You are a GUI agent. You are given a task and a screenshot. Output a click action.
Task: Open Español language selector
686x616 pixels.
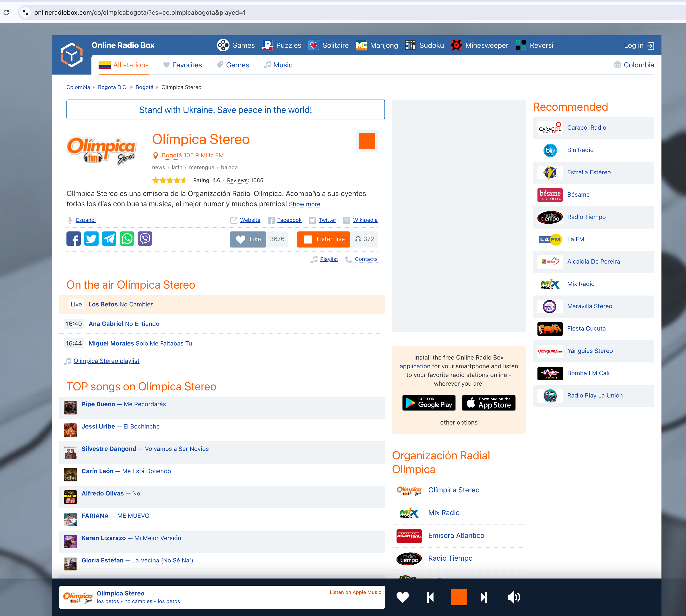tap(86, 220)
